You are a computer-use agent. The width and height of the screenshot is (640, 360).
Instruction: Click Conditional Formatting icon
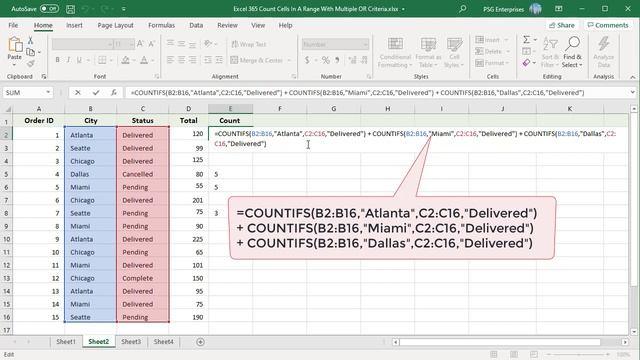[x=395, y=52]
